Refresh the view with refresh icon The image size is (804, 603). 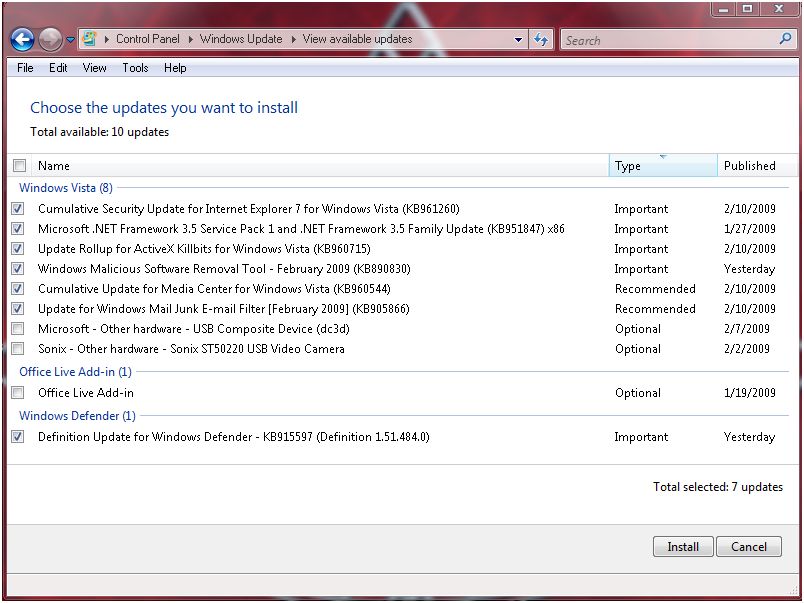540,39
